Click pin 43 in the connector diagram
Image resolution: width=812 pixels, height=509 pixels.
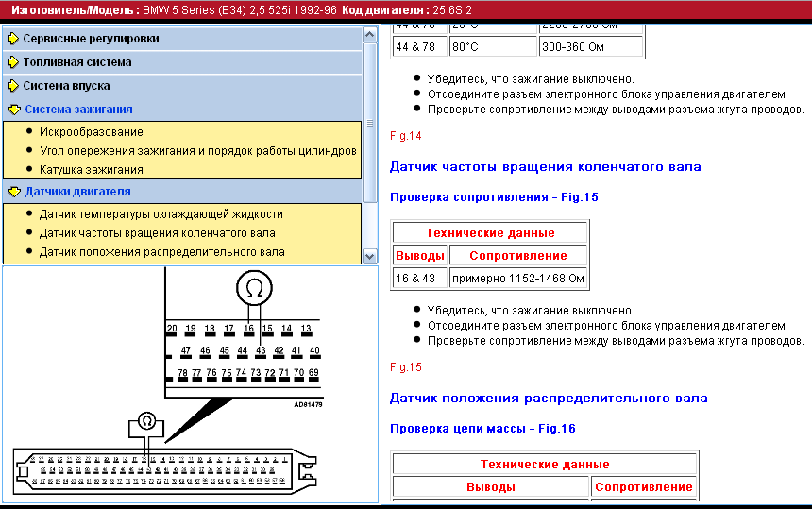261,351
